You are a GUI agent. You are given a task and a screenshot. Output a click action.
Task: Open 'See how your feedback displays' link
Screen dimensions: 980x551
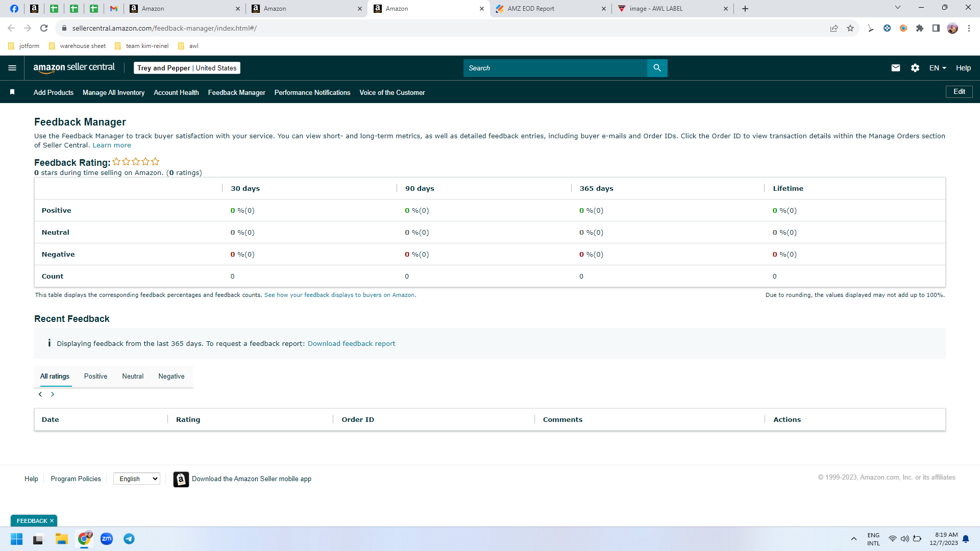pos(339,295)
